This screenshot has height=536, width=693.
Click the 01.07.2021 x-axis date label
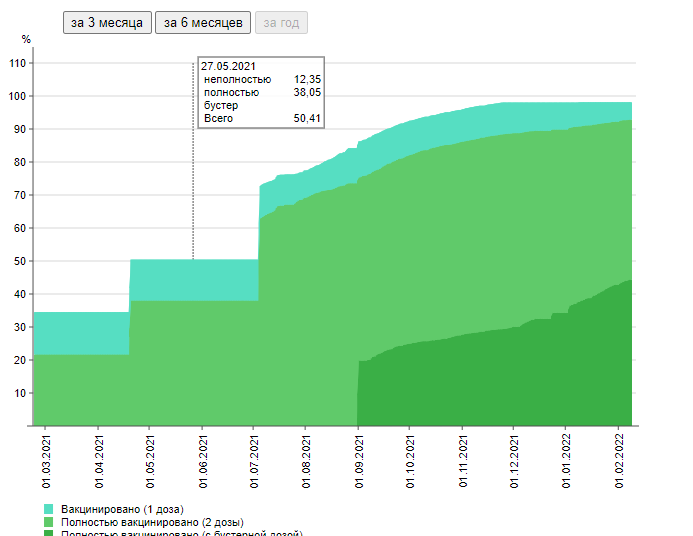[254, 460]
